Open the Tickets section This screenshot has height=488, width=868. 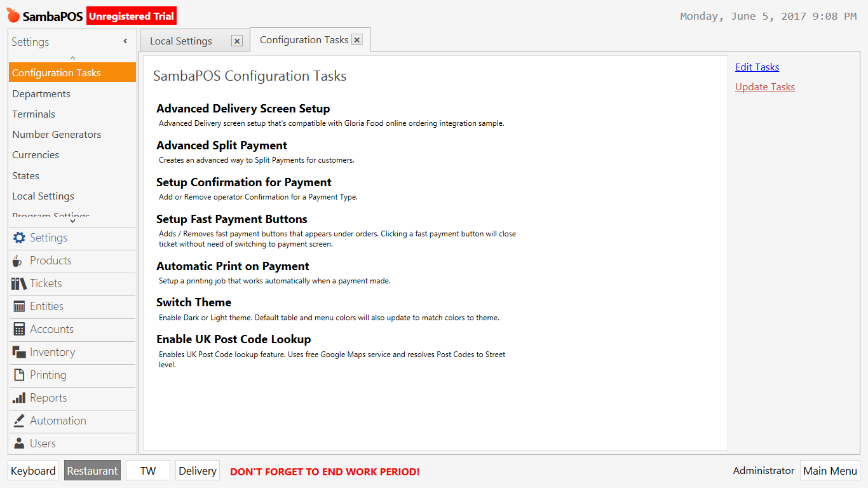[x=72, y=283]
